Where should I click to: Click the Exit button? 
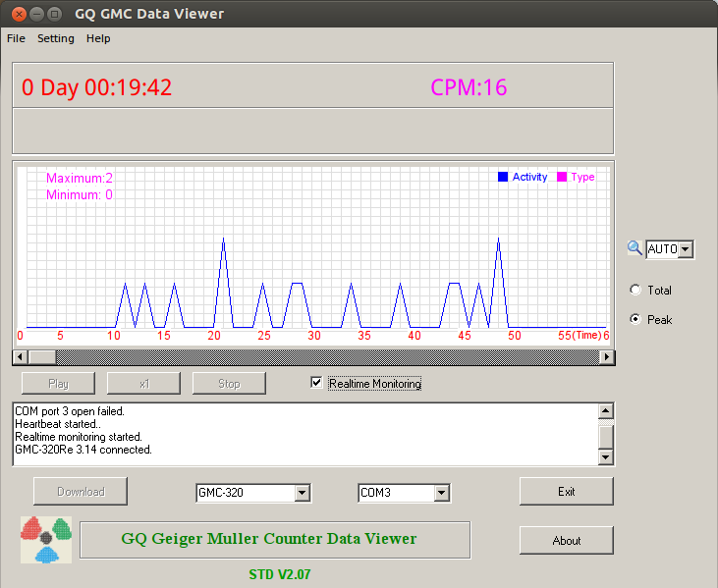click(567, 492)
